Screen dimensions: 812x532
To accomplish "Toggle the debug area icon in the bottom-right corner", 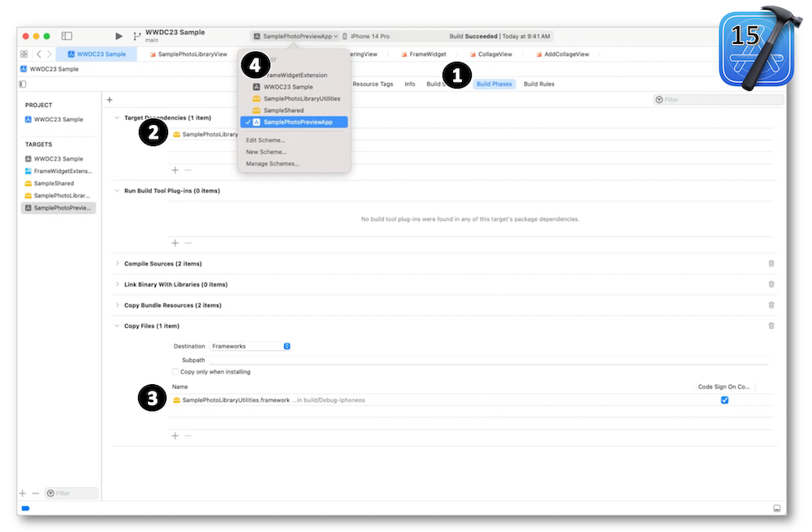I will [x=777, y=508].
